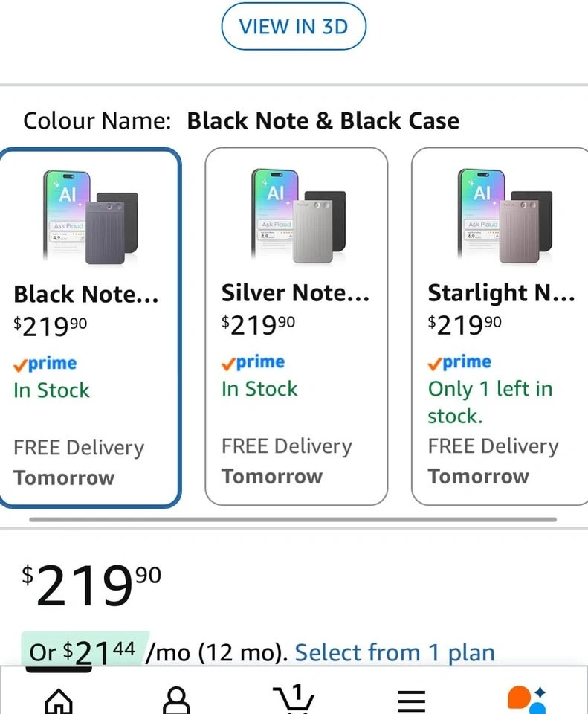Click 'FREE Delivery Tomorrow' on Silver Note card
This screenshot has height=714, width=588.
coord(286,461)
